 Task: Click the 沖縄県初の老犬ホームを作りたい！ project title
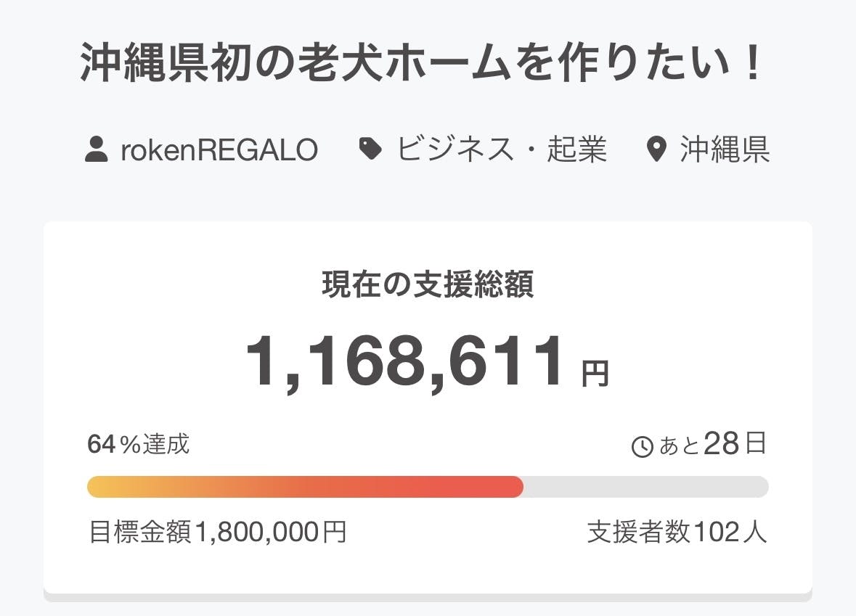423,65
